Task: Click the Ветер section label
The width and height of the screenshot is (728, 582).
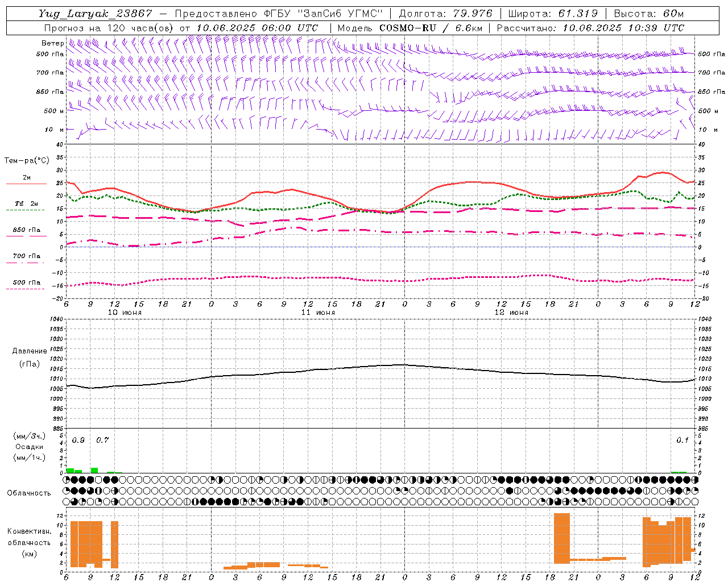Action: (x=52, y=43)
